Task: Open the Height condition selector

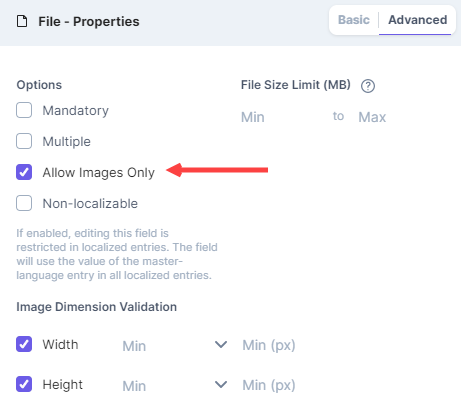Action: coord(175,386)
